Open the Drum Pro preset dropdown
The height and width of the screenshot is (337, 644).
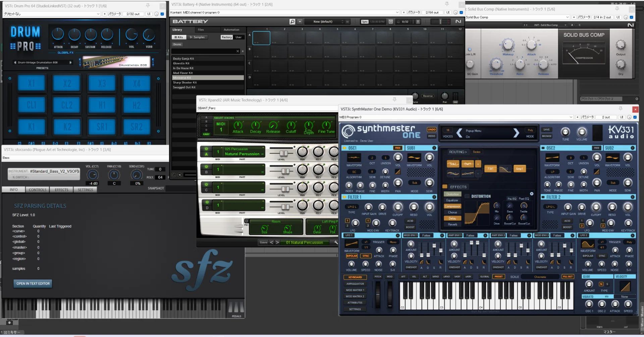(98, 14)
